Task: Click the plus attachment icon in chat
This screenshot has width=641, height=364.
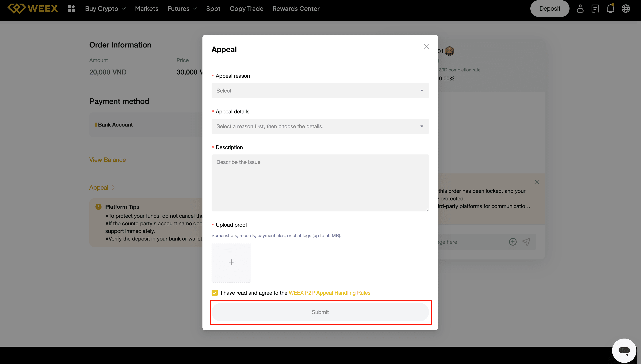Action: [513, 242]
